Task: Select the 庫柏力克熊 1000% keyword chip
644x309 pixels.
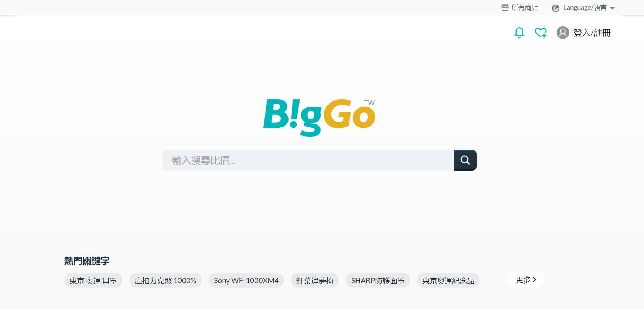Action: 165,280
